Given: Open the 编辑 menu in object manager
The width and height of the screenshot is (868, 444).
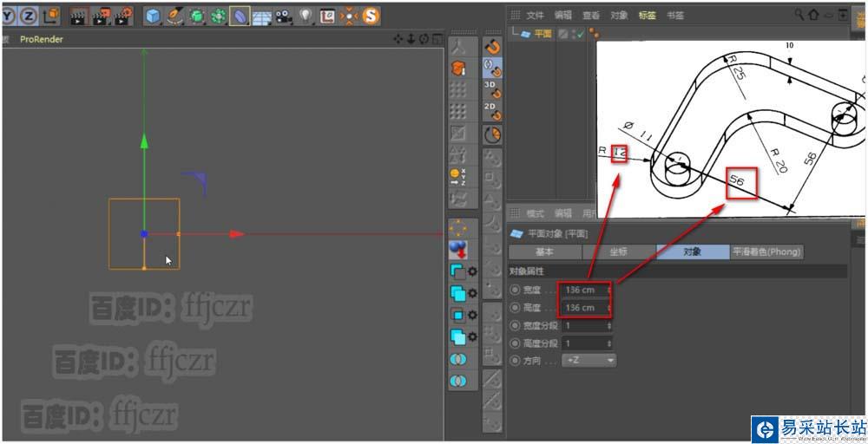Looking at the screenshot, I should pyautogui.click(x=563, y=16).
